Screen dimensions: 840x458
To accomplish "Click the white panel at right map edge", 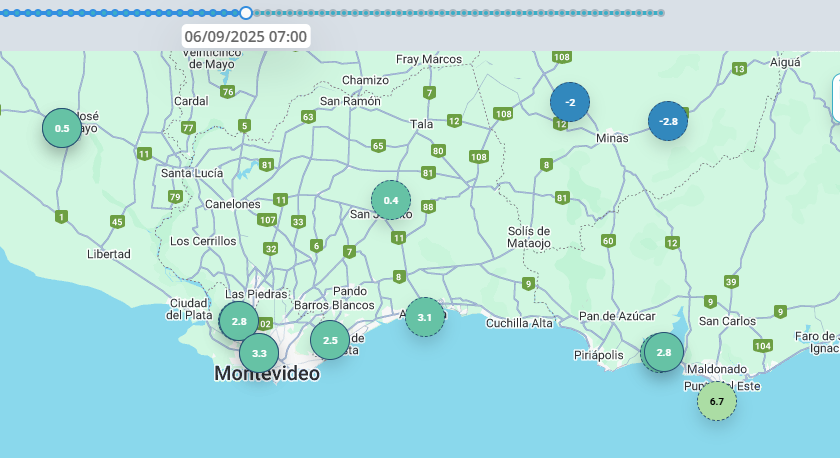I will pyautogui.click(x=835, y=97).
